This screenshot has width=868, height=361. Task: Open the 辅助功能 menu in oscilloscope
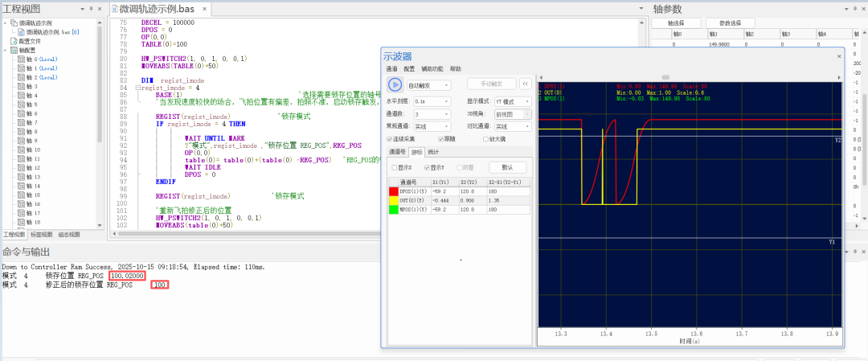pyautogui.click(x=432, y=69)
